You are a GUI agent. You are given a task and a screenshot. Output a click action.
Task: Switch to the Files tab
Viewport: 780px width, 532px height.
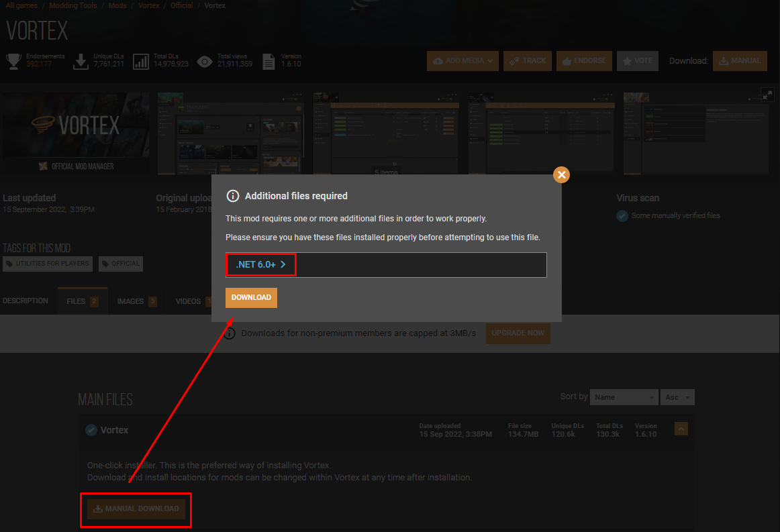coord(83,301)
